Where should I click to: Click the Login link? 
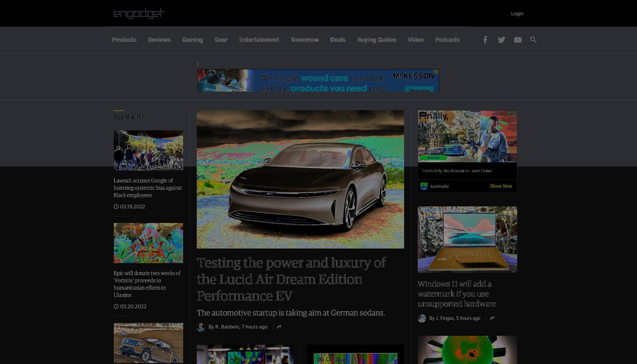pos(517,14)
